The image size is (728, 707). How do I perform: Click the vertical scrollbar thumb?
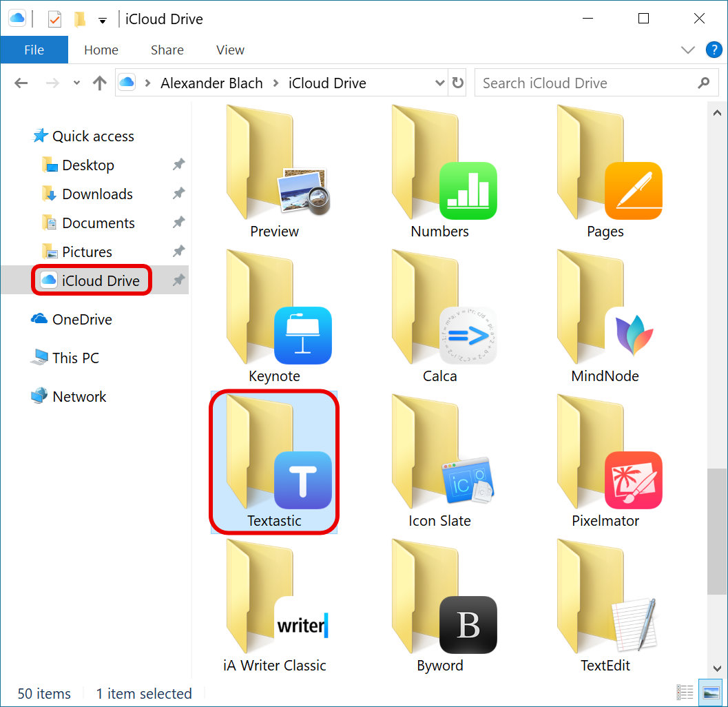[x=717, y=531]
